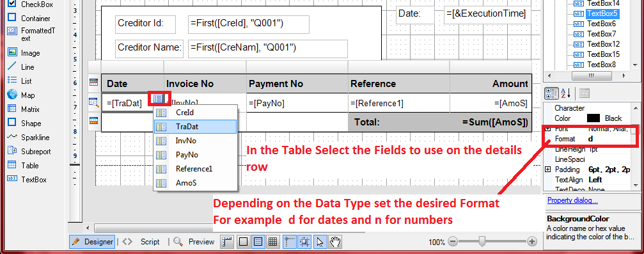This screenshot has width=644, height=254.
Task: Open field selector icon in TraDat cell
Action: 158,99
